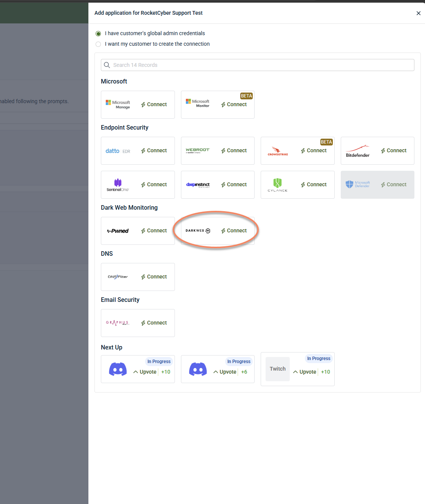Click the Graphus logo
The height and width of the screenshot is (504, 425).
click(118, 323)
